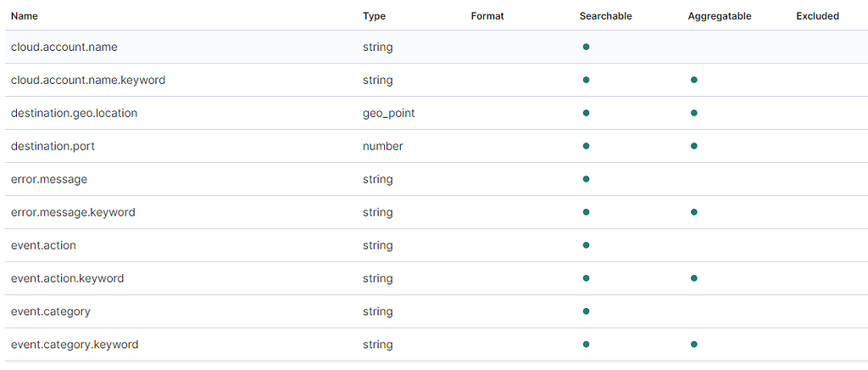Click the Aggregatable column header
The width and height of the screenshot is (868, 370).
(720, 16)
